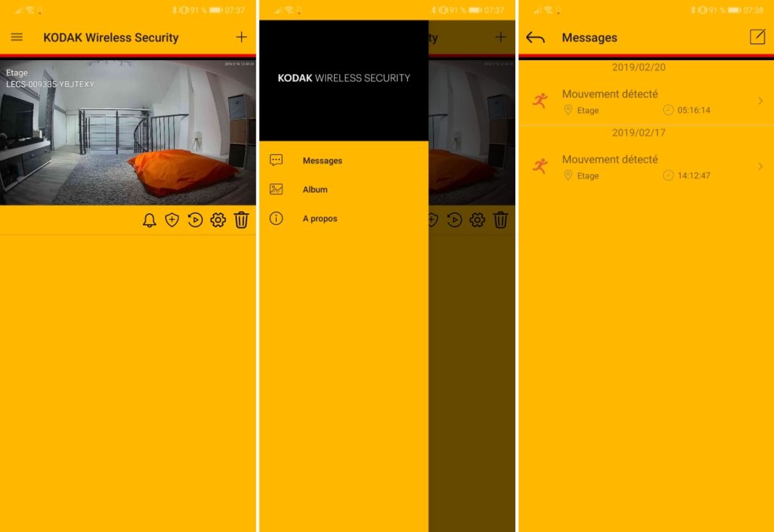The width and height of the screenshot is (774, 532).
Task: Tap the dimmed camera preview behind the drawer
Action: coord(471,132)
